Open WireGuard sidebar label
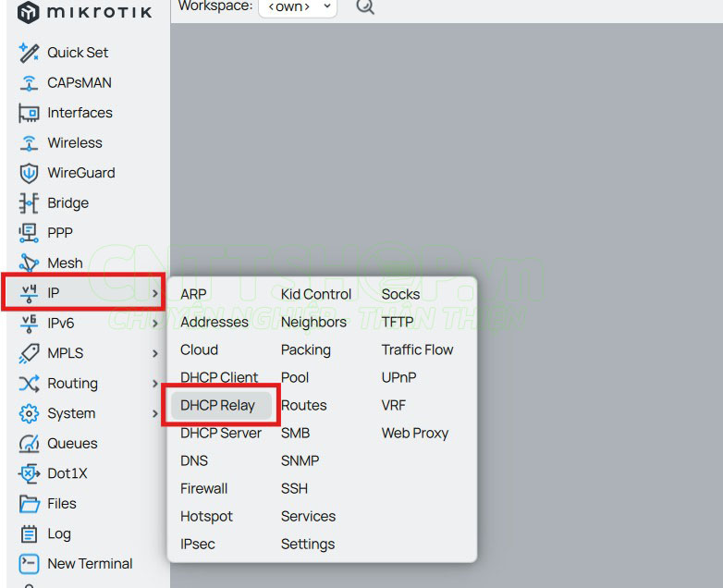723x588 pixels. point(81,173)
